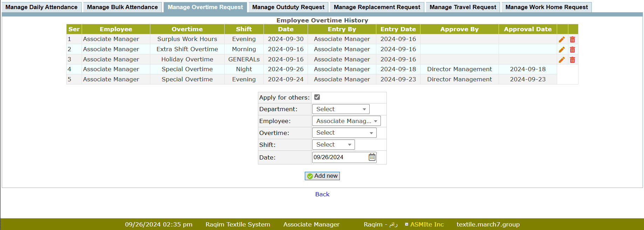
Task: Edit the Surplus Work Hours overtime row
Action: [562, 40]
